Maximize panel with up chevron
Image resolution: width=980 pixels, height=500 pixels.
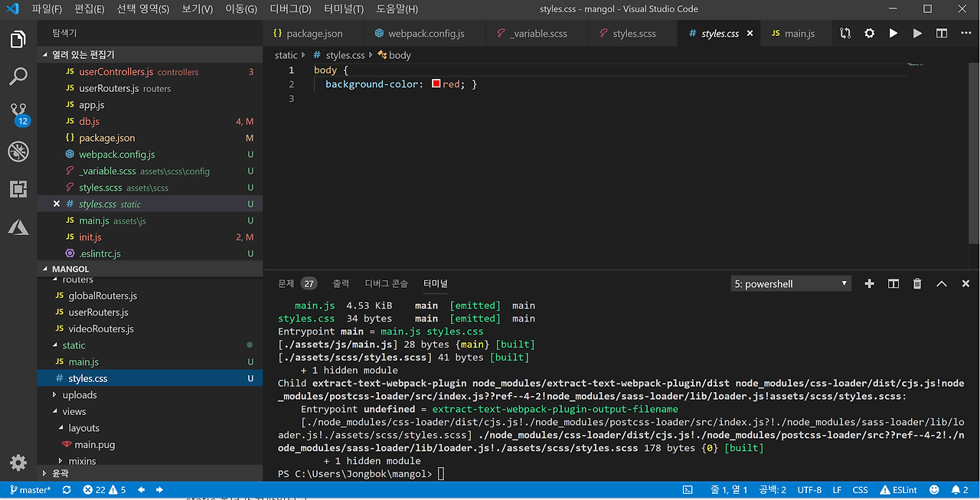pos(942,283)
